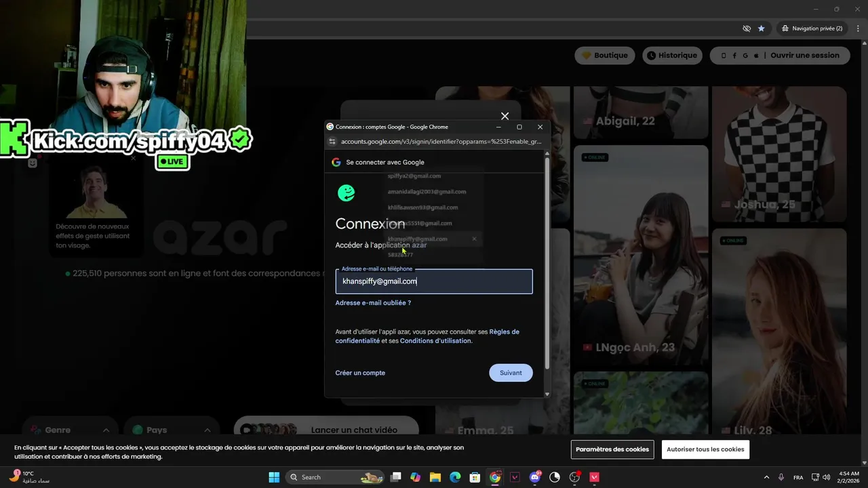Click '225,510 personnes sont en ligne' text
The height and width of the screenshot is (488, 868).
(x=195, y=273)
